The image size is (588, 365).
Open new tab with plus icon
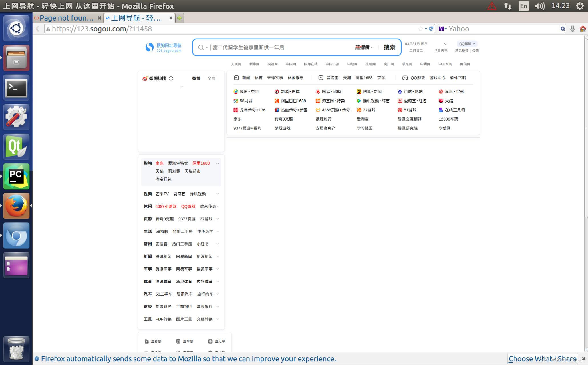(x=180, y=18)
